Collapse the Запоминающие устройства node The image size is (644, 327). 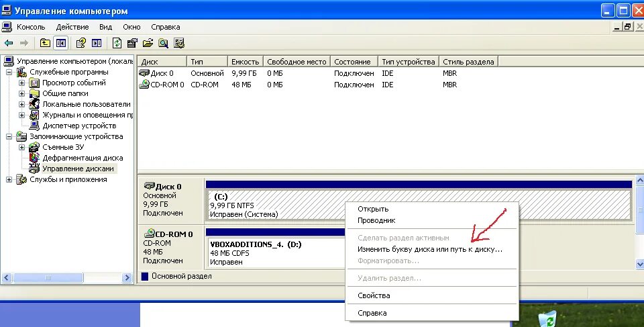9,136
